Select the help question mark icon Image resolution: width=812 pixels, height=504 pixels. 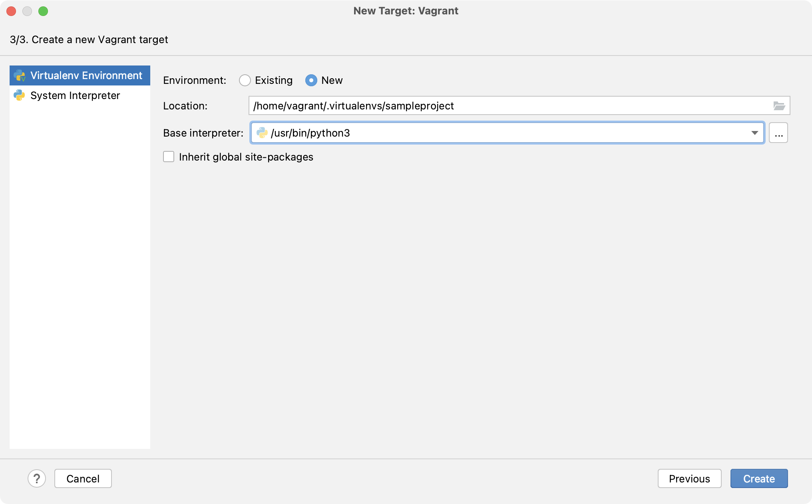tap(36, 478)
